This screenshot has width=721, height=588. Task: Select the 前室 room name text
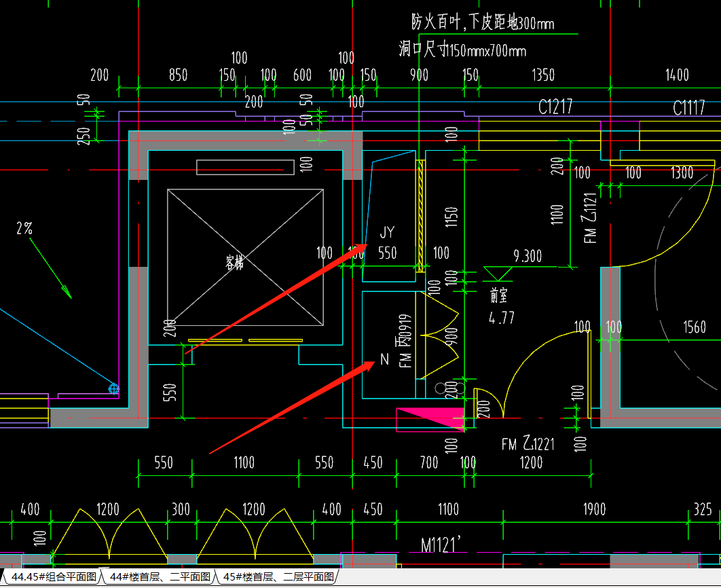tap(499, 295)
